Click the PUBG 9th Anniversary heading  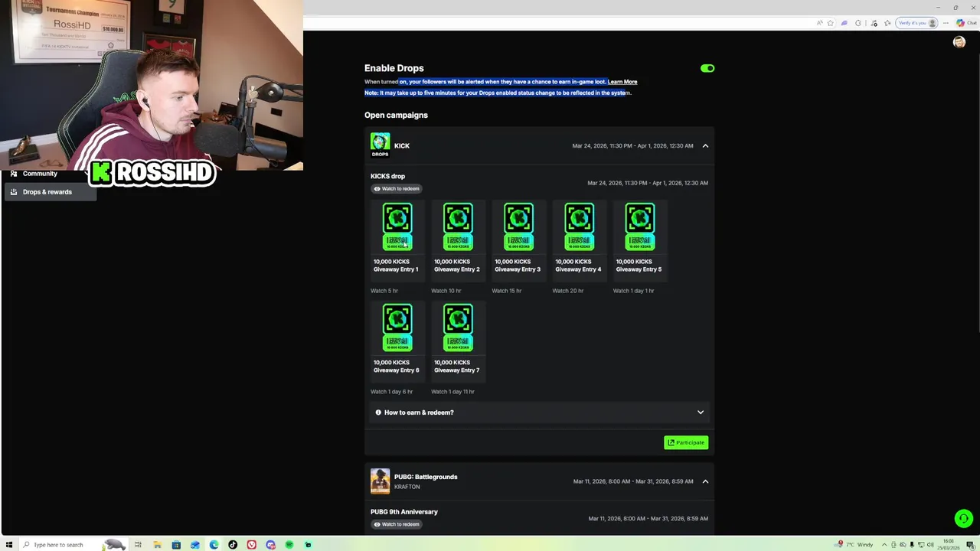pos(404,512)
